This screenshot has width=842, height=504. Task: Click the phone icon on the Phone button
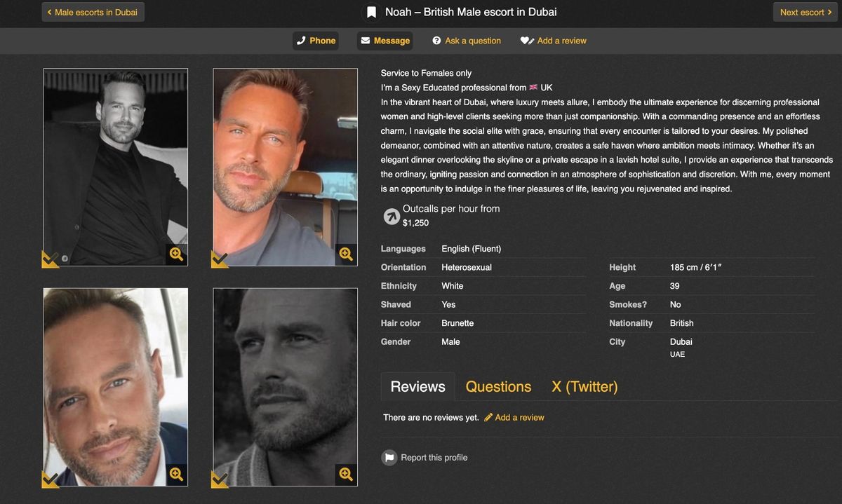(302, 40)
